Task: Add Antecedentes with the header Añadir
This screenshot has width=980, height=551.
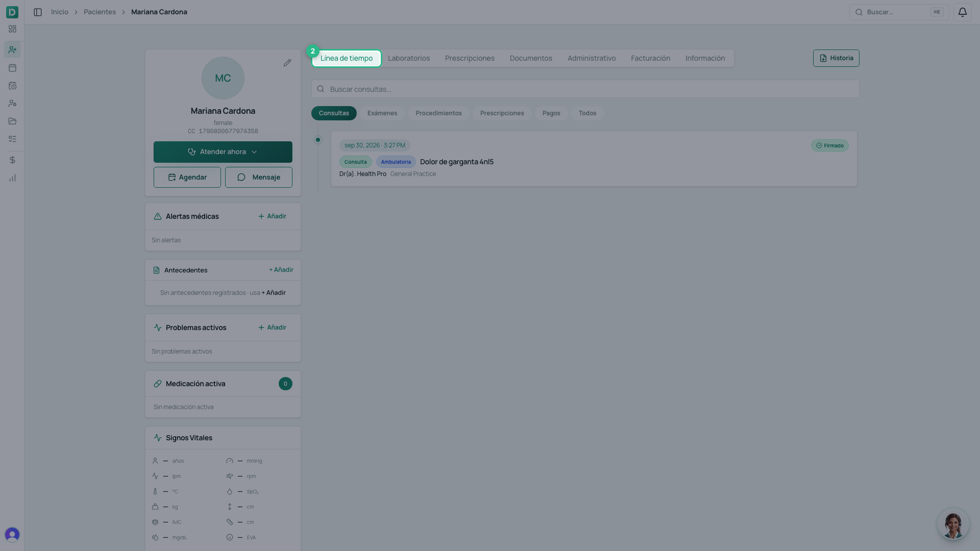Action: point(281,270)
